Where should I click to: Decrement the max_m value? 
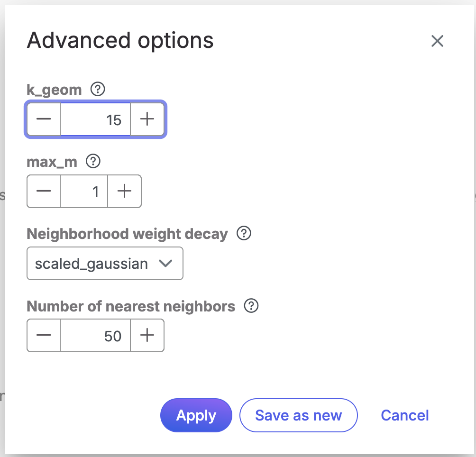[44, 192]
